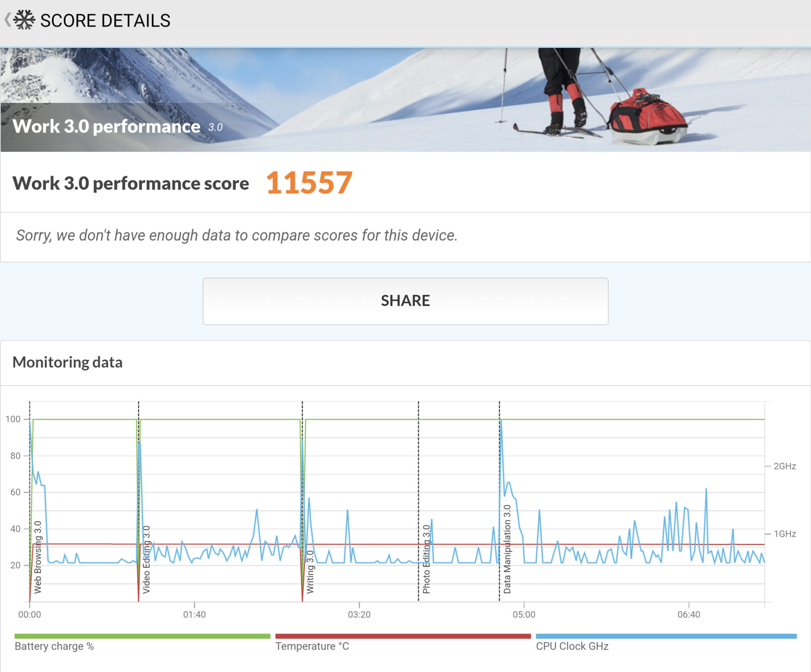Click the Work 3.0 performance banner image

tap(405, 100)
